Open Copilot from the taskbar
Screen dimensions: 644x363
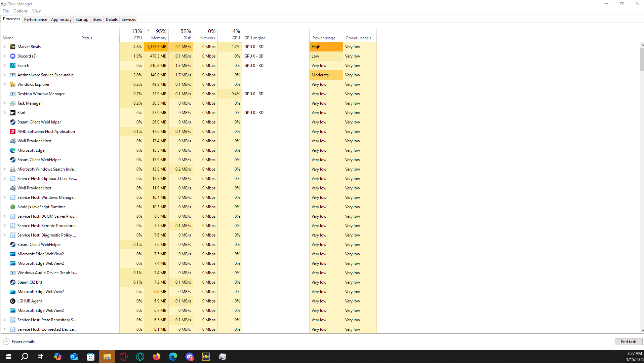[x=58, y=357]
